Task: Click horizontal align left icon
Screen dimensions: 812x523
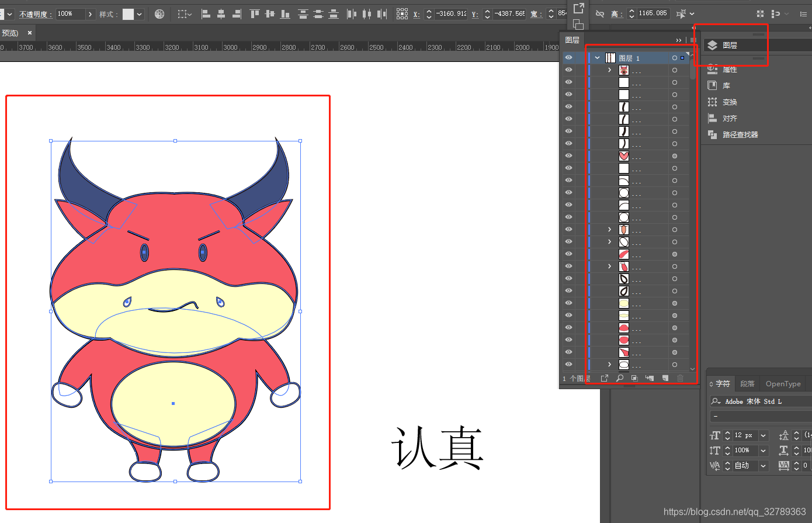Action: click(206, 14)
